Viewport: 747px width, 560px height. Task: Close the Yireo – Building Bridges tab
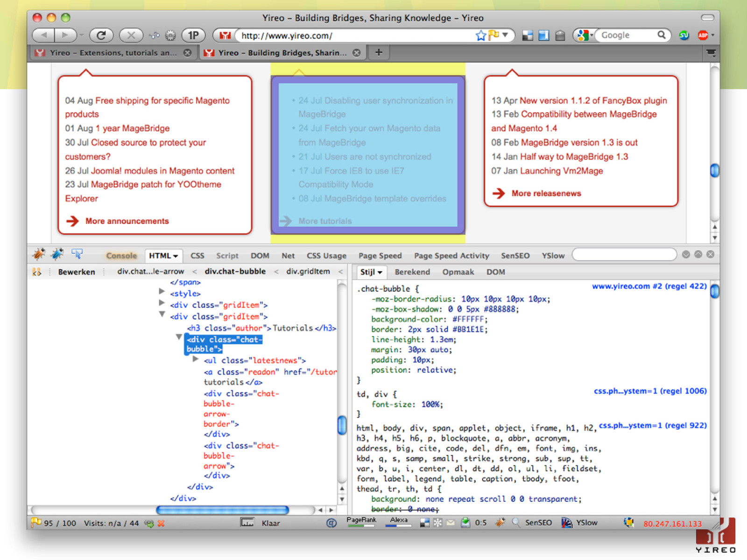tap(357, 53)
